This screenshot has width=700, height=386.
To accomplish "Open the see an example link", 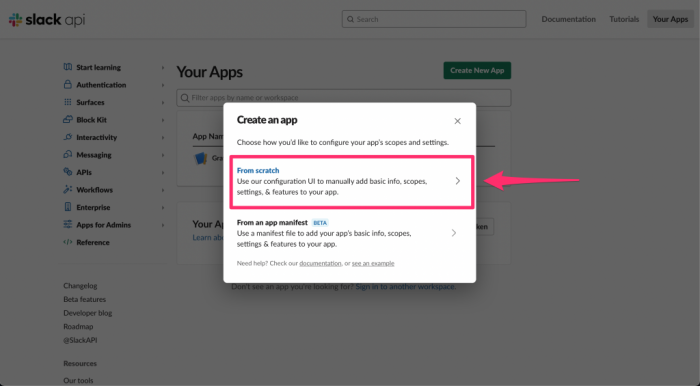I will coord(373,263).
